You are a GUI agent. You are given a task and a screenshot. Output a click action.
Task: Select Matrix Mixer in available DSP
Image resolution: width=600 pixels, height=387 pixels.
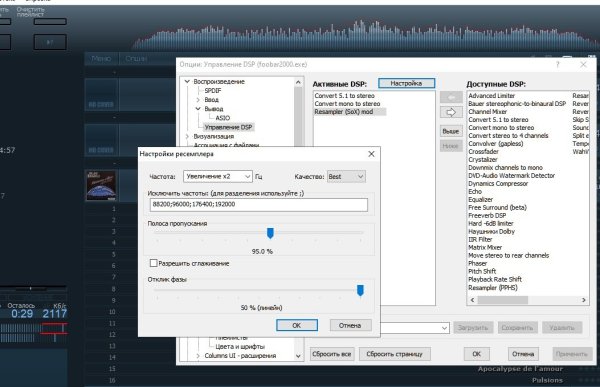coord(485,248)
